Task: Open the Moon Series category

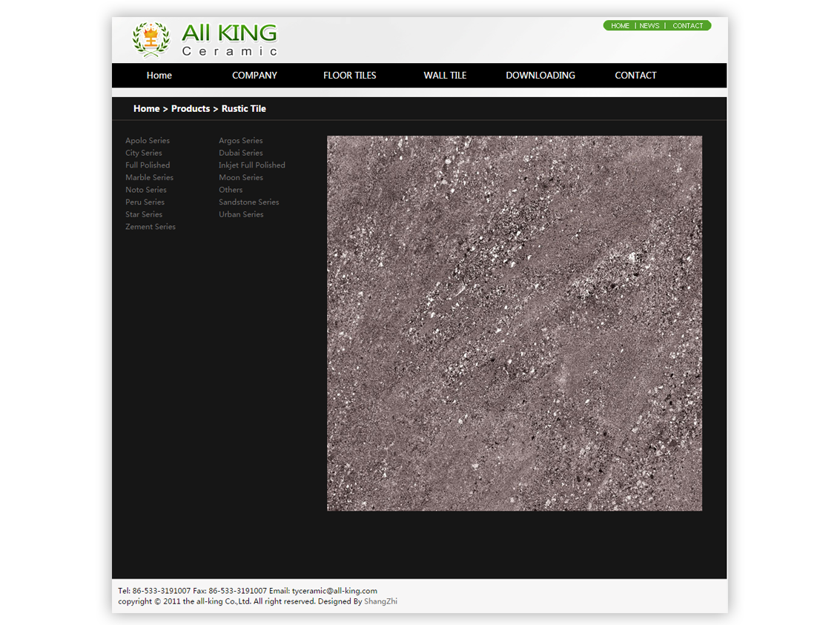Action: [240, 177]
